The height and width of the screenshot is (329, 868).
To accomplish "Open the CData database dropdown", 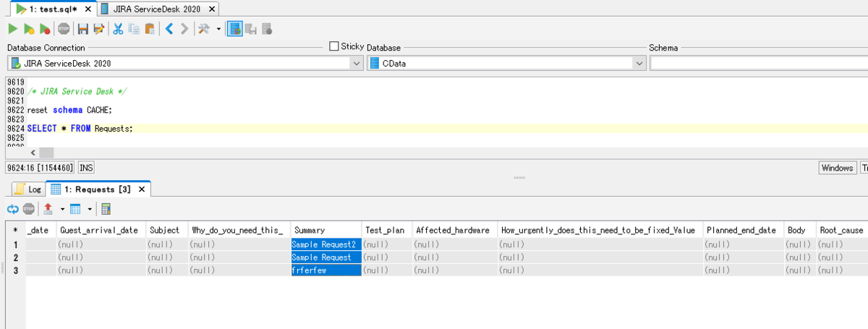I will (639, 63).
